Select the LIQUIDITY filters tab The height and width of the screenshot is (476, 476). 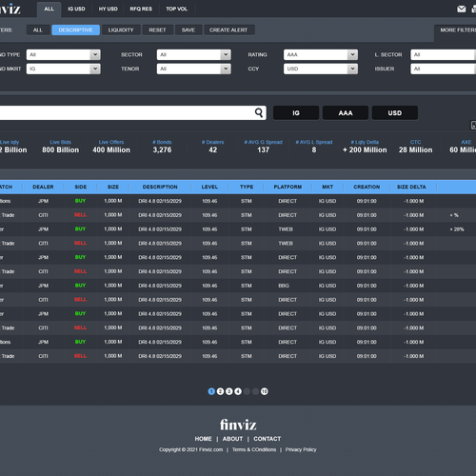pos(121,30)
